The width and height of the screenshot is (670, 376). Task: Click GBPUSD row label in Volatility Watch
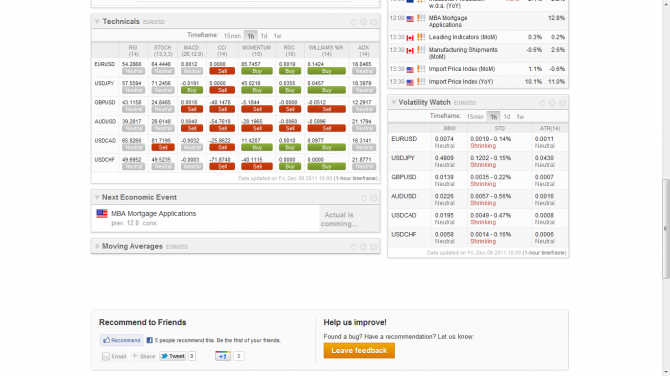[403, 177]
